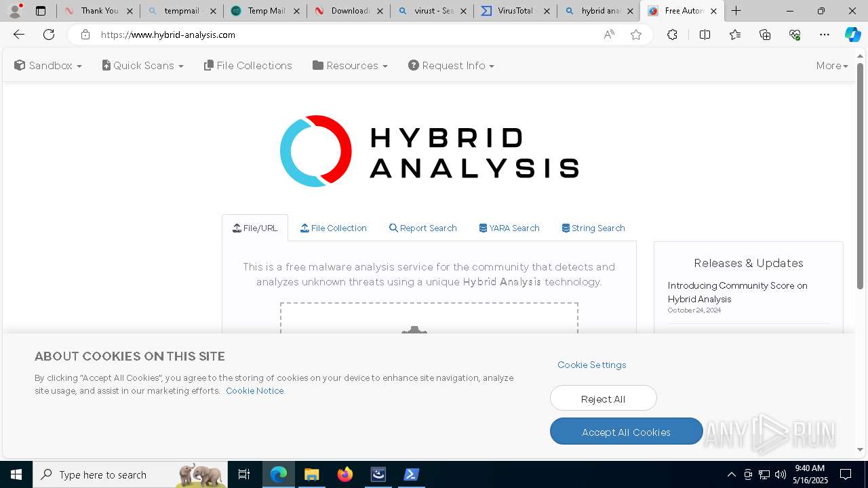Expand the Quick Scans dropdown
The image size is (868, 488).
pos(142,66)
